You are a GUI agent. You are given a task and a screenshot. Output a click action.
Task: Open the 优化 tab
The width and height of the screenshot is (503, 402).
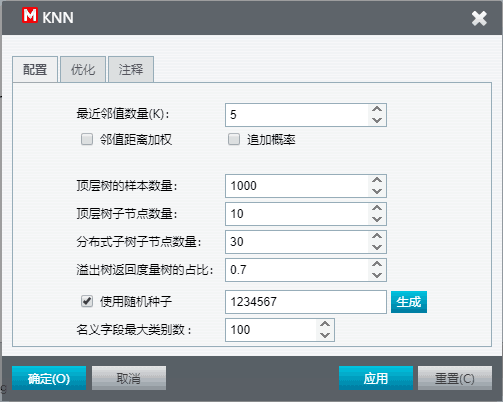coord(83,69)
